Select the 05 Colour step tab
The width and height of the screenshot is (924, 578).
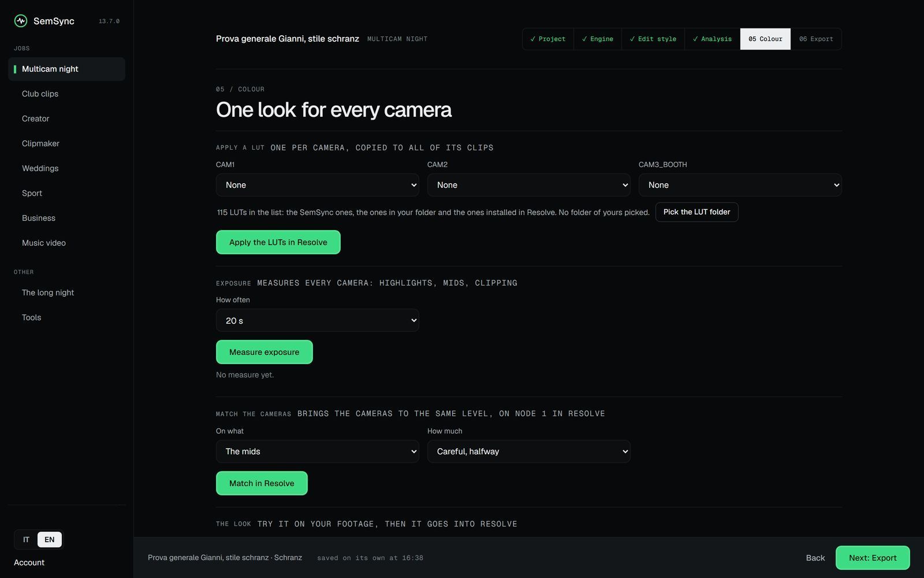click(x=765, y=39)
